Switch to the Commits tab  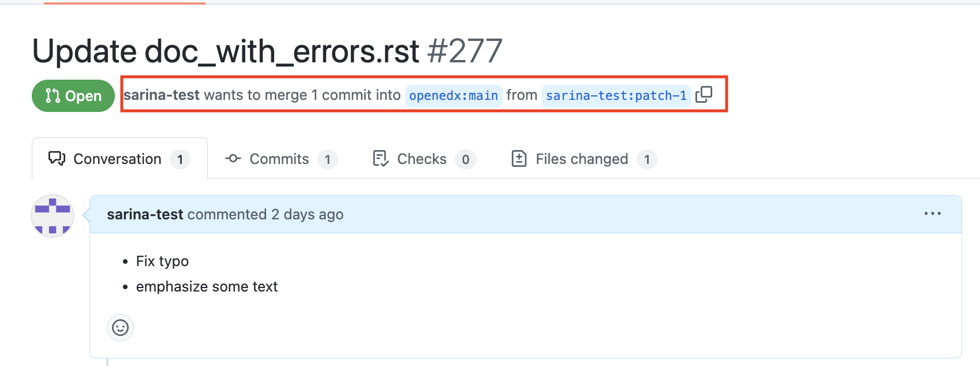point(279,159)
